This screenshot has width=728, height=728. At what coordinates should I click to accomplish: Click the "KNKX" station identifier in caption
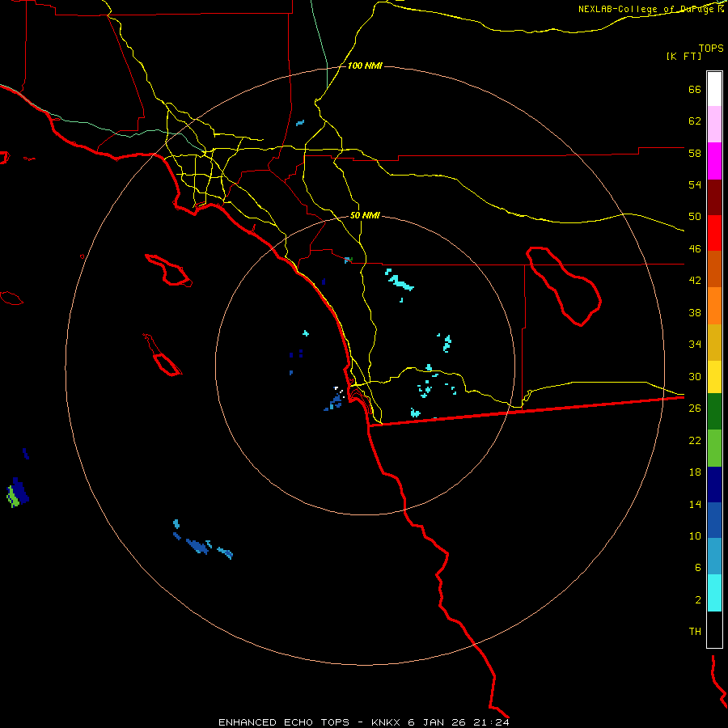click(385, 722)
